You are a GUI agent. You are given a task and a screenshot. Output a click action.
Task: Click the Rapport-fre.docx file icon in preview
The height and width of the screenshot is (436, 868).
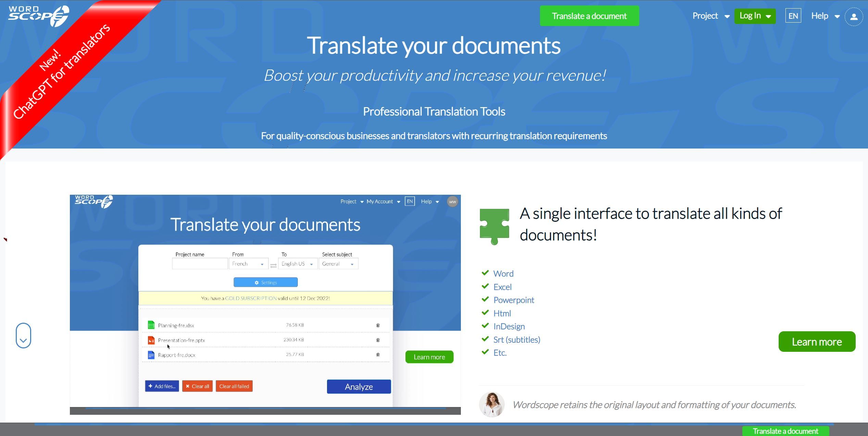(151, 355)
